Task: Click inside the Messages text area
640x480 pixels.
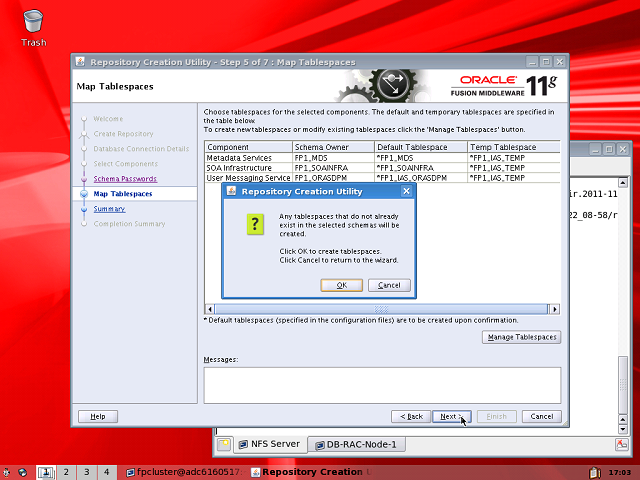Action: point(382,385)
